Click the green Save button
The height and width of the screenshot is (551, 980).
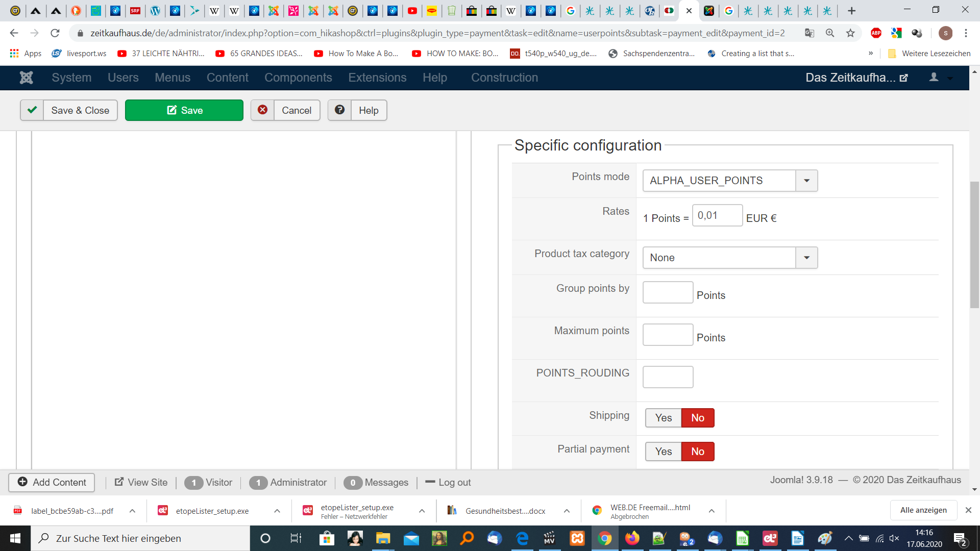pyautogui.click(x=184, y=110)
